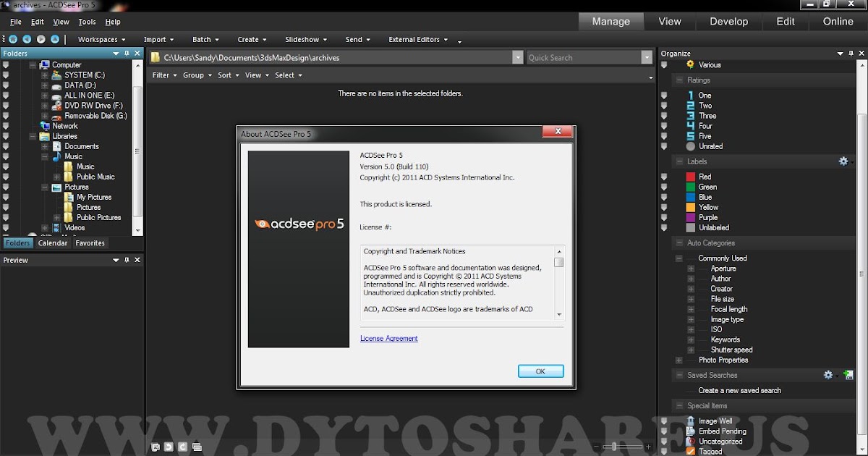The image size is (868, 456).
Task: Open the Labels settings gear icon
Action: click(843, 161)
